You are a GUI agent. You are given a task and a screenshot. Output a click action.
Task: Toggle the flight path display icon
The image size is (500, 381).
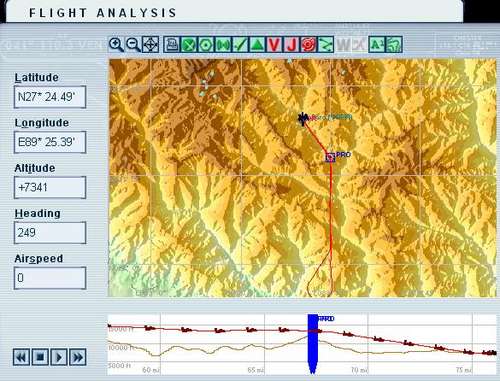[x=326, y=44]
